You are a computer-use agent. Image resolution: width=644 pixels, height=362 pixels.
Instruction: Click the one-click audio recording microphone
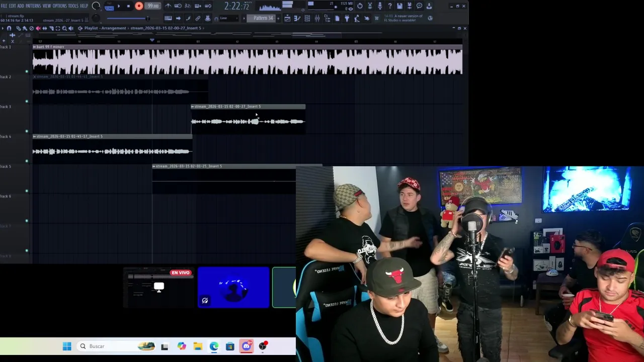click(x=380, y=6)
